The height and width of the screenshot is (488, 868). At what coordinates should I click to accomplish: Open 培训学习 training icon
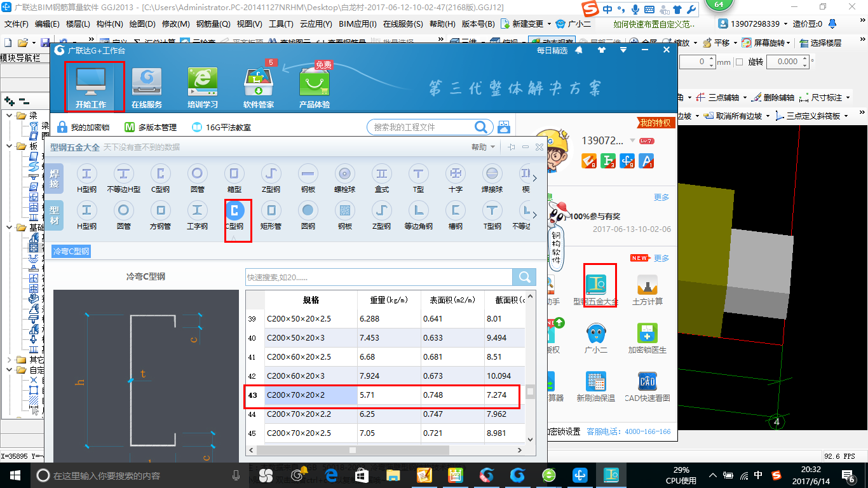point(203,88)
